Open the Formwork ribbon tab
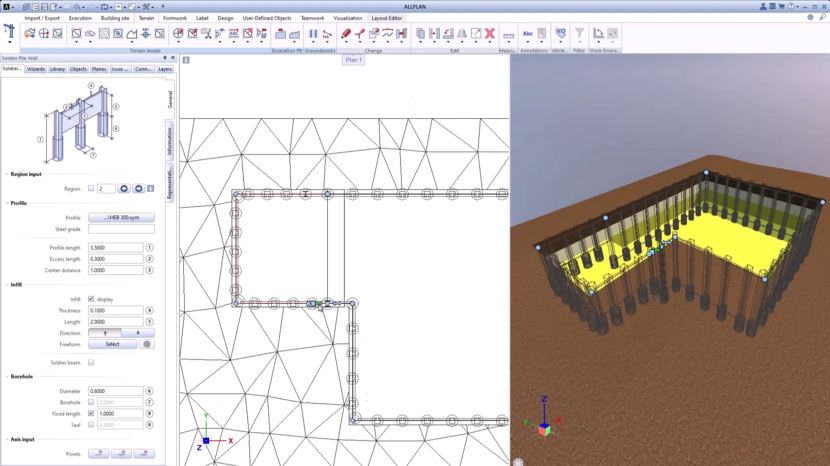 (x=175, y=18)
